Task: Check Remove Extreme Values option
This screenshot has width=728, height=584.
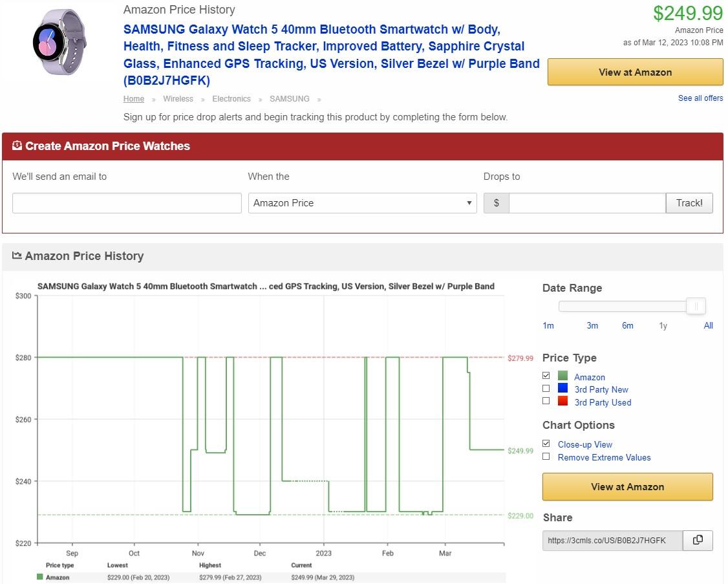Action: 546,457
